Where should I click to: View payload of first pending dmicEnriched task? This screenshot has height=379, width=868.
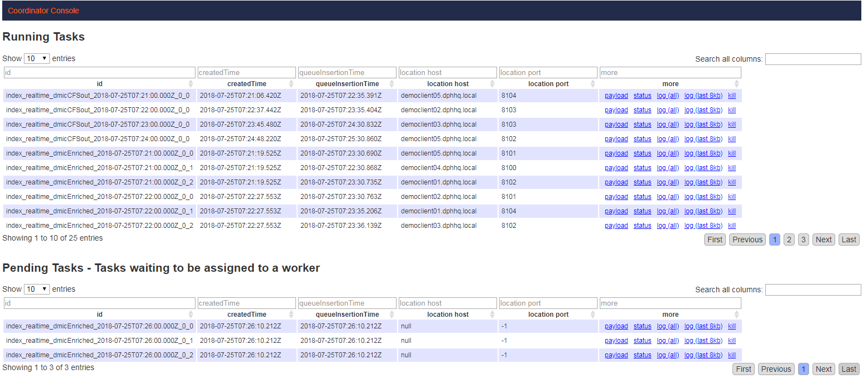[x=616, y=326]
